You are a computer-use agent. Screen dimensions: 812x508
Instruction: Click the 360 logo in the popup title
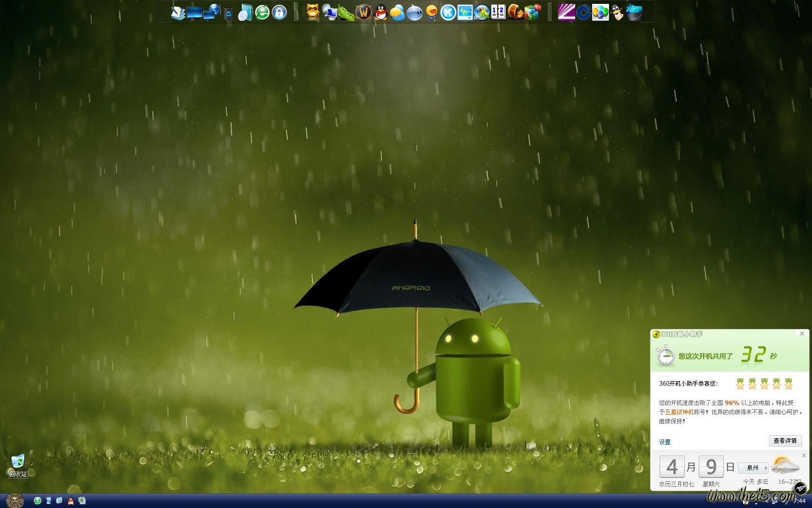656,334
